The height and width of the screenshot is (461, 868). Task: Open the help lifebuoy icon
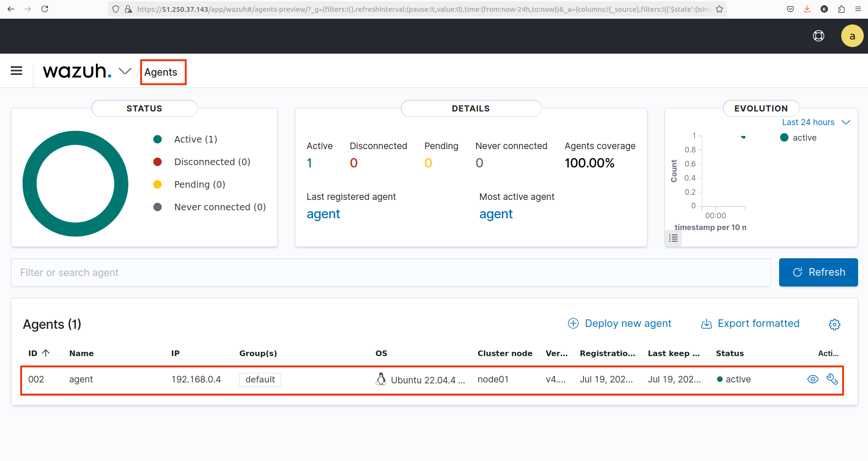[819, 36]
